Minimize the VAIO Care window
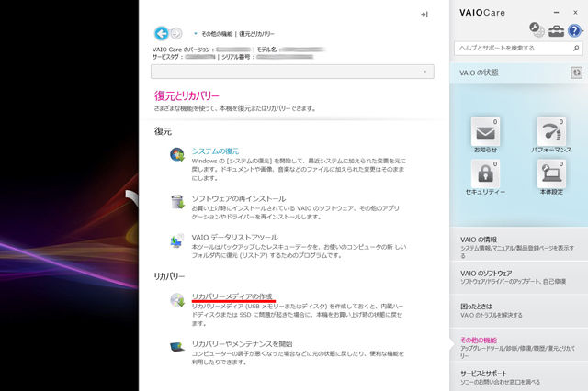Viewport: 588px width, 391px height. (x=557, y=12)
